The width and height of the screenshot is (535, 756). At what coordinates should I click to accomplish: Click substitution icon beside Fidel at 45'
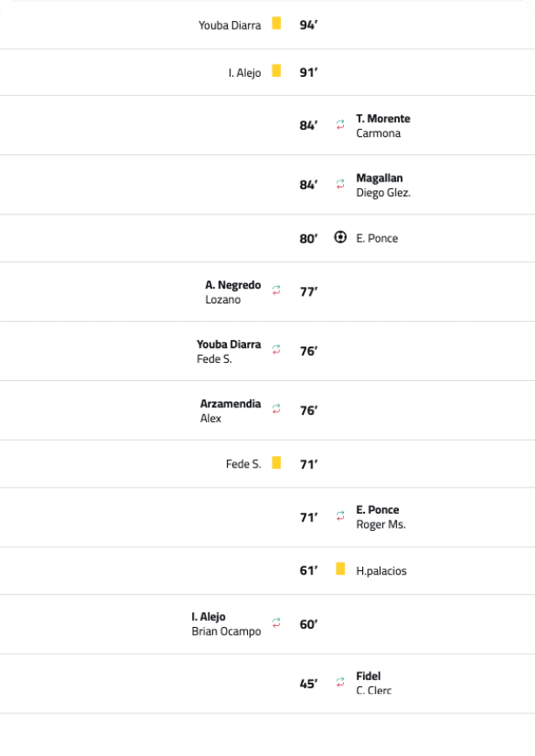(340, 684)
